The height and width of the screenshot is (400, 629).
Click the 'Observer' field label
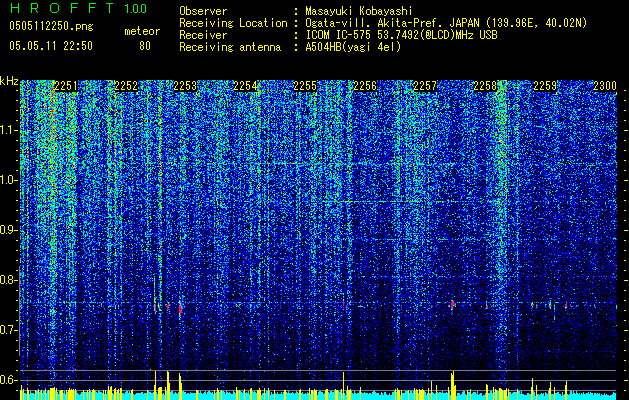[203, 11]
